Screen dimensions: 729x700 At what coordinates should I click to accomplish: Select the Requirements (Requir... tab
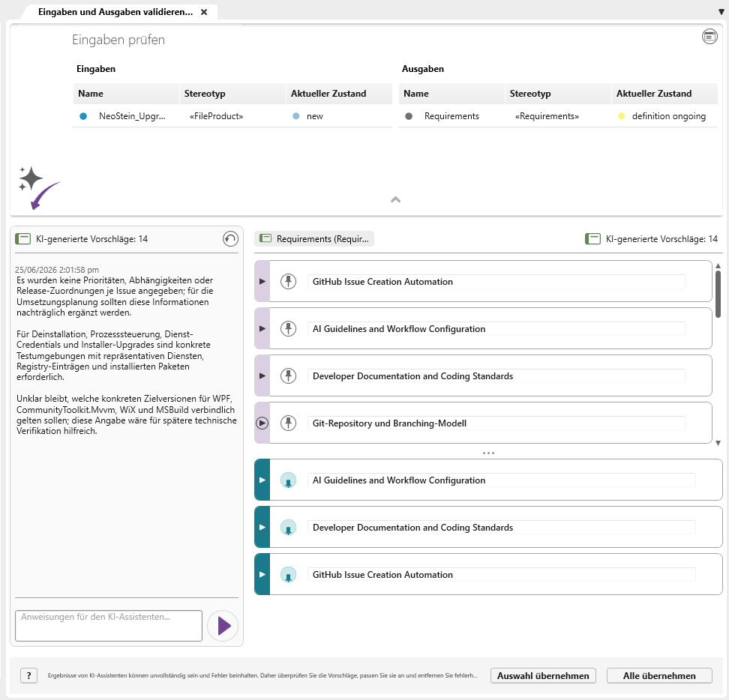point(314,239)
